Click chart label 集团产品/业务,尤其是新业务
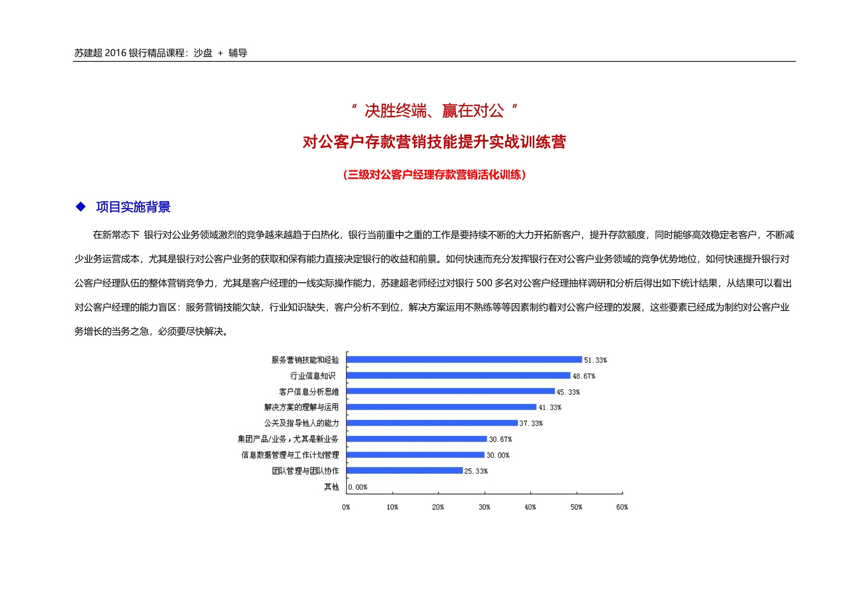 coord(288,439)
